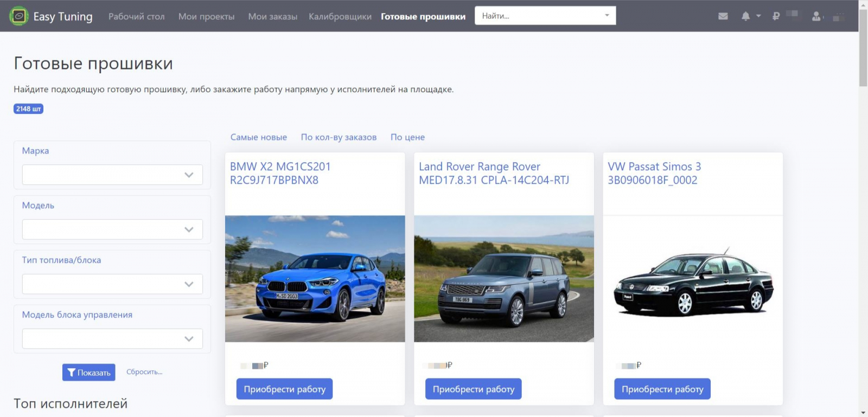Open the user profile icon
Image resolution: width=868 pixels, height=417 pixels.
pyautogui.click(x=816, y=16)
